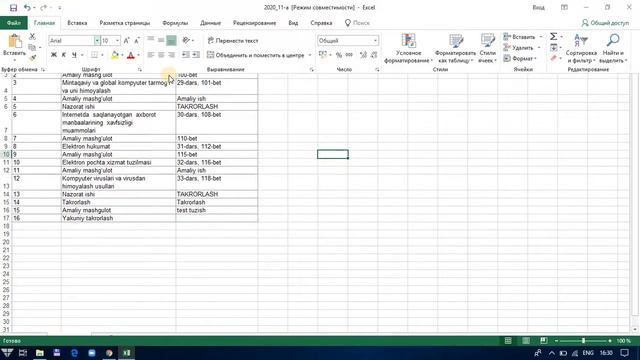Align cell text to the right
Image resolution: width=640 pixels, height=360 pixels.
point(171,55)
